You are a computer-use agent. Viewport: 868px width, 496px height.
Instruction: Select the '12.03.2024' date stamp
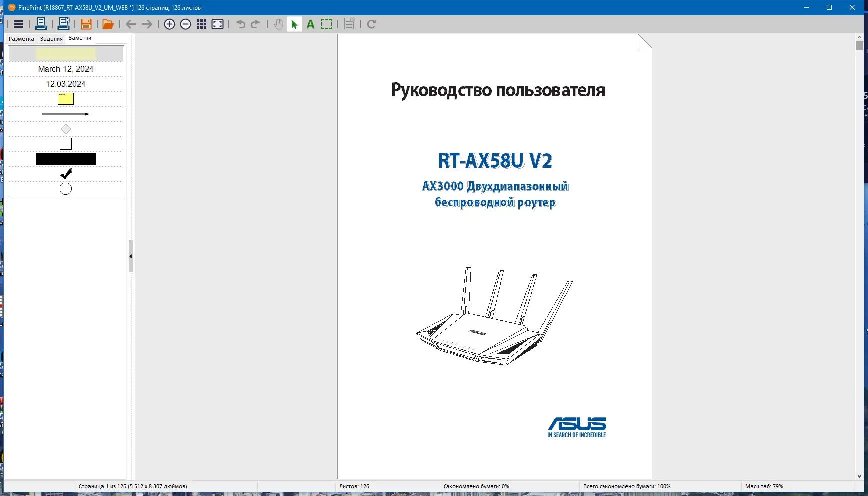66,84
